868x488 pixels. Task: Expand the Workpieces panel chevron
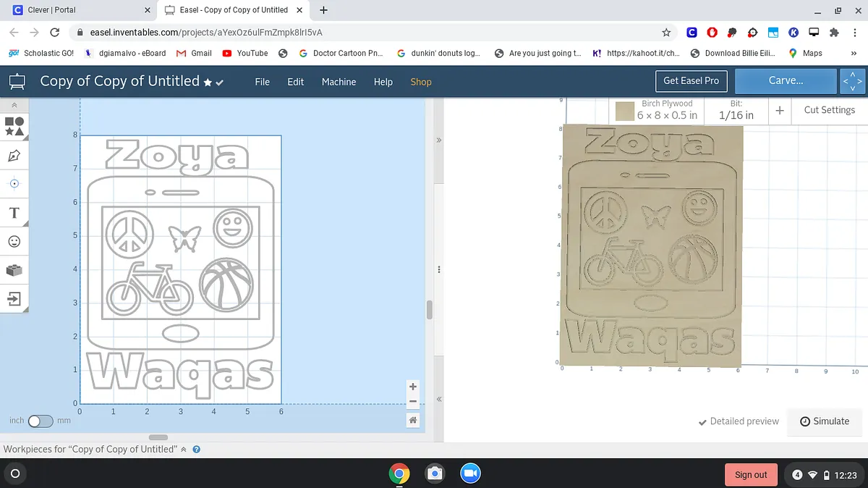click(184, 449)
